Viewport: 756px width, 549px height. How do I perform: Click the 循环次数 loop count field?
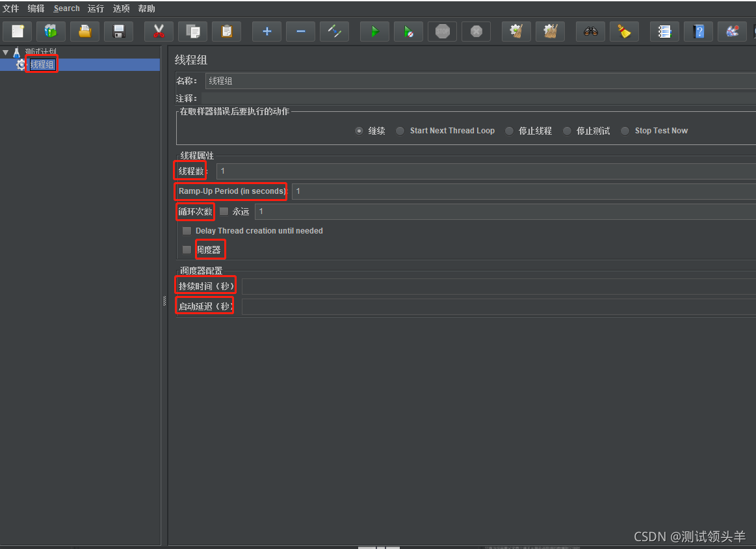[505, 211]
